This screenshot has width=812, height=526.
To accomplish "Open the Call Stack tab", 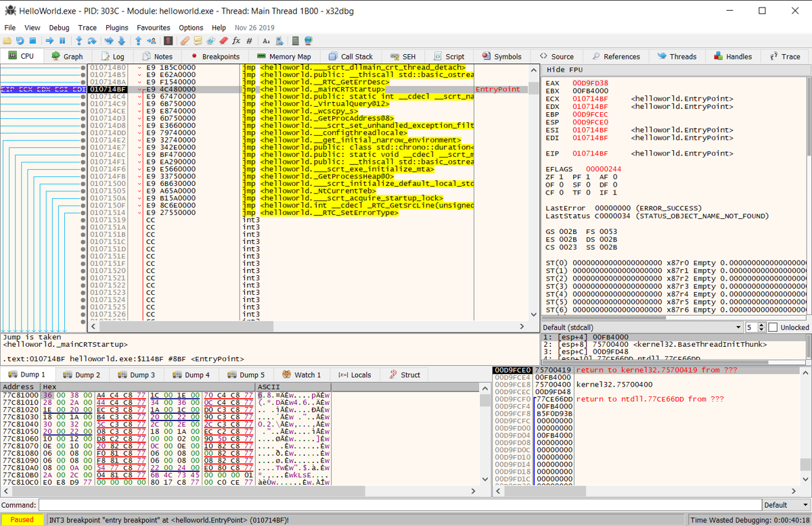I will tap(351, 57).
